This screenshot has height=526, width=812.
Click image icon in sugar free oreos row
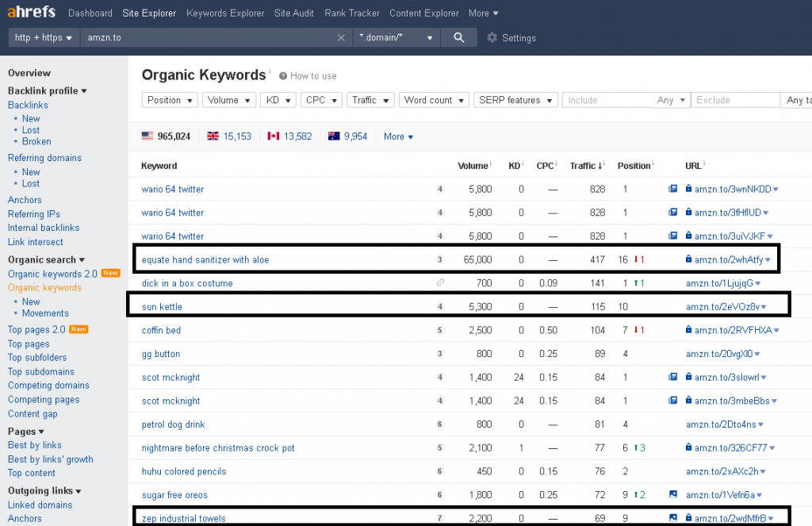point(673,494)
